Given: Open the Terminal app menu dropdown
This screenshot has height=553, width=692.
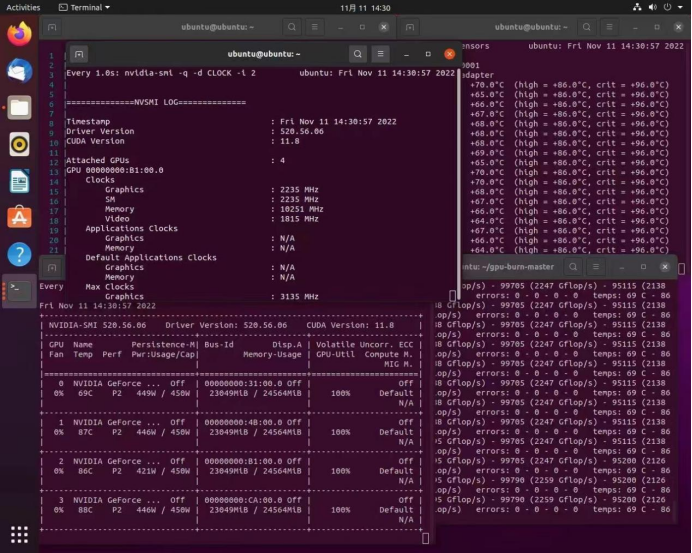Looking at the screenshot, I should 84,8.
